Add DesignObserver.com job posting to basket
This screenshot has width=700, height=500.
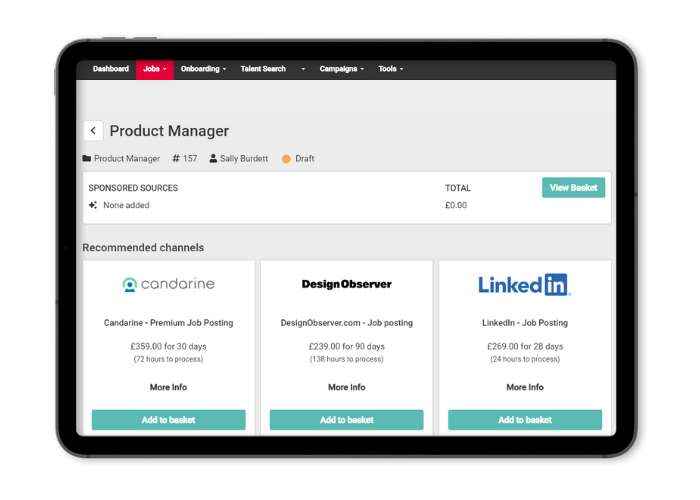(346, 420)
